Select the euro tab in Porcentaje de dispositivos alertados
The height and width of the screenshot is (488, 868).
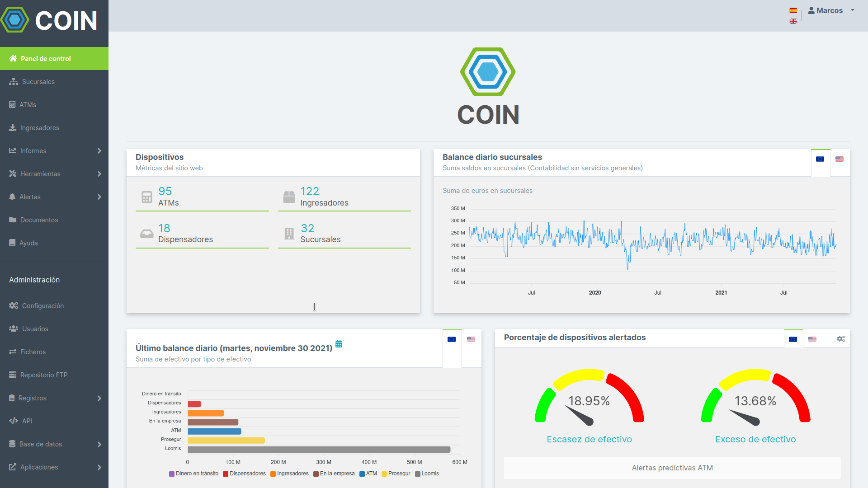click(x=793, y=339)
